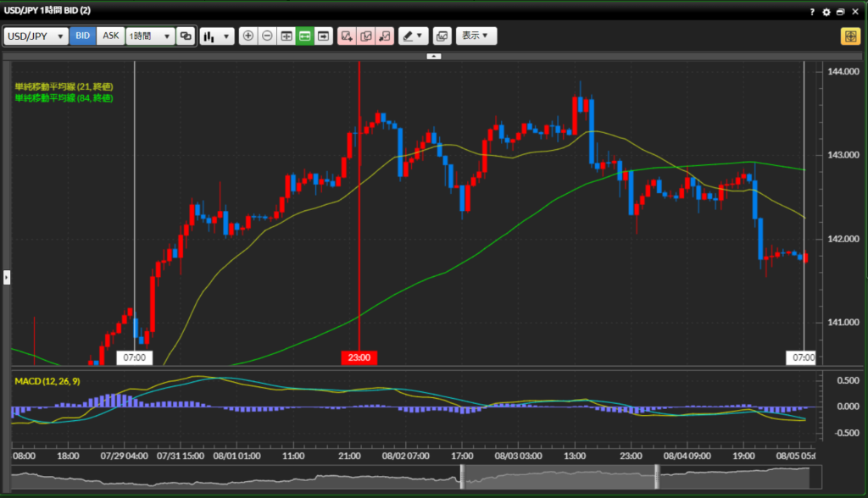Open the 表示 display menu

[476, 36]
